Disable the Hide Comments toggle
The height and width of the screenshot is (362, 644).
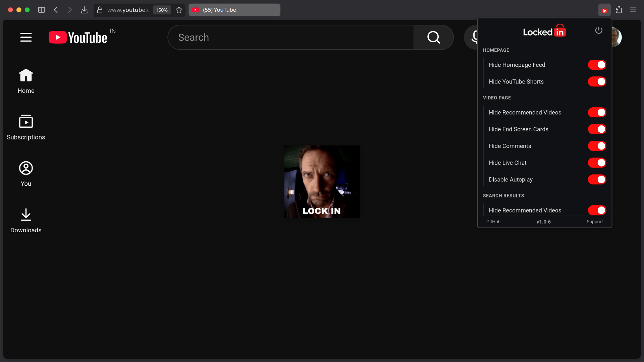(597, 146)
